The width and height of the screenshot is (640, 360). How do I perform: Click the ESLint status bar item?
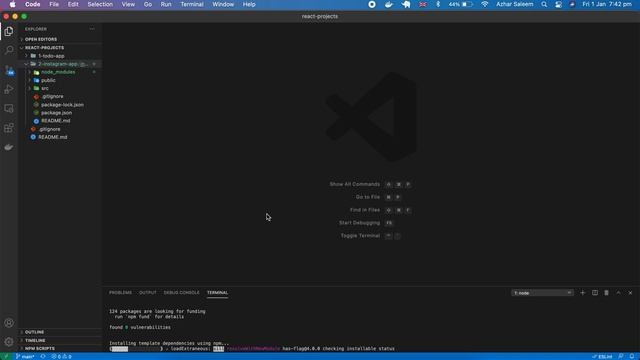pyautogui.click(x=602, y=356)
